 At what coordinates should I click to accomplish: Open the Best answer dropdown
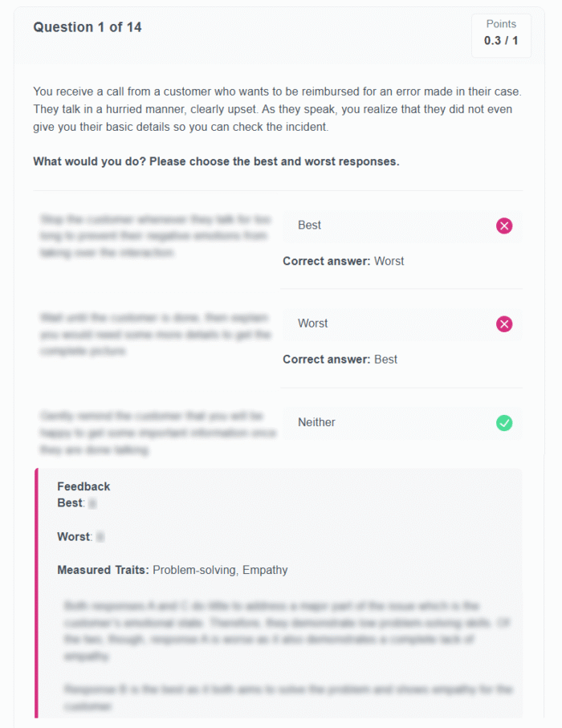402,226
